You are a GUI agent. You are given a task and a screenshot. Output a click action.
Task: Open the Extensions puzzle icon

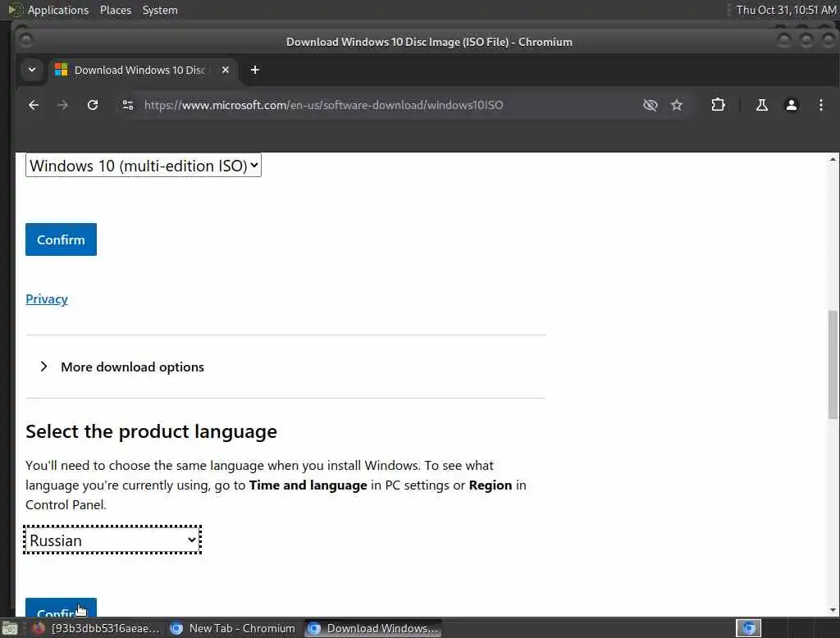click(718, 105)
